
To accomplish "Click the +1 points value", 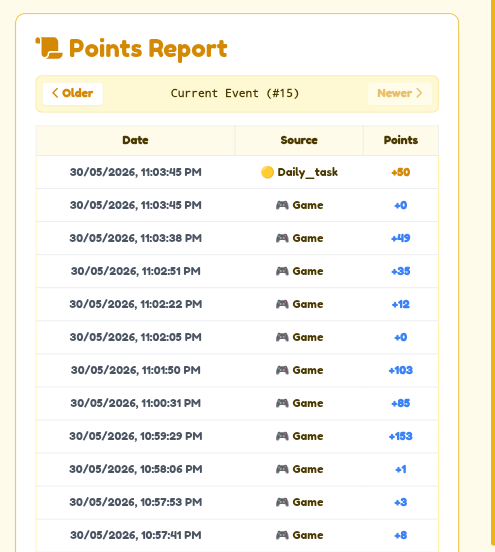I will click(x=401, y=469).
